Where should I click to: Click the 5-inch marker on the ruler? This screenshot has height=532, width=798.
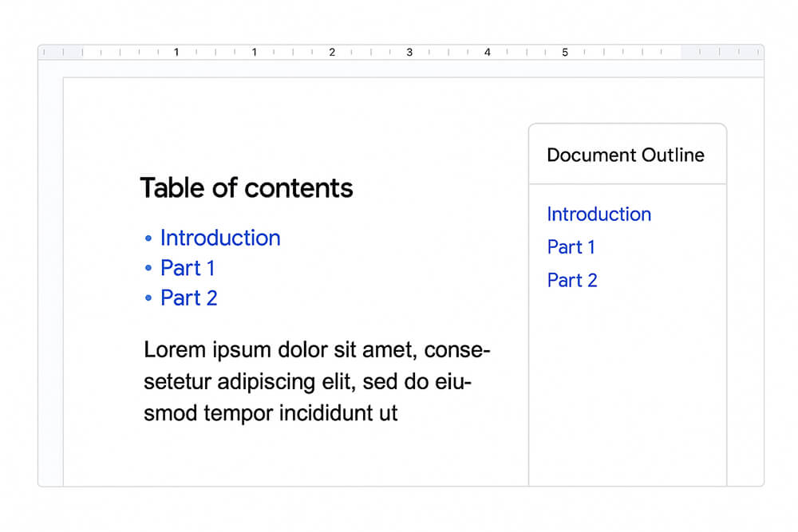click(x=565, y=52)
